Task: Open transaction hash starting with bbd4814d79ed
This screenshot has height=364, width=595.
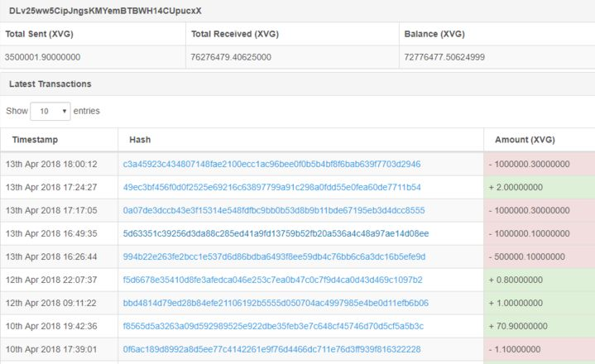Action: point(276,303)
